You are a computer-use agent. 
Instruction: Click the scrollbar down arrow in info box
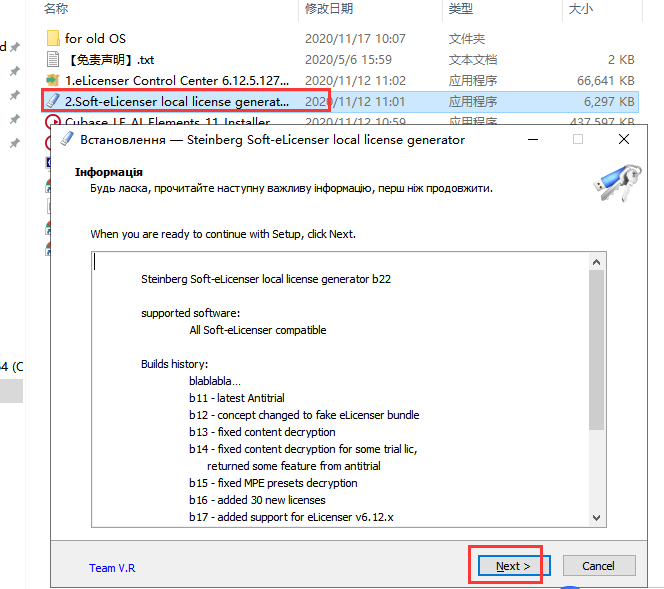point(596,518)
